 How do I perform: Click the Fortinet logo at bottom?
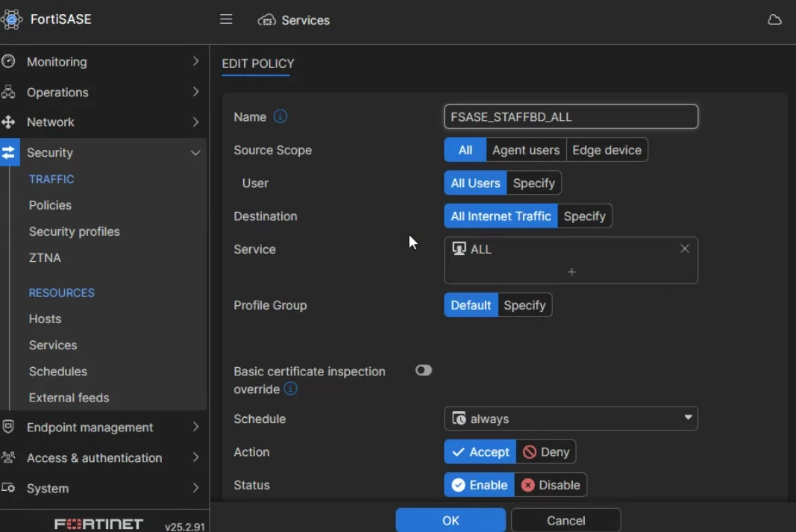tap(98, 524)
